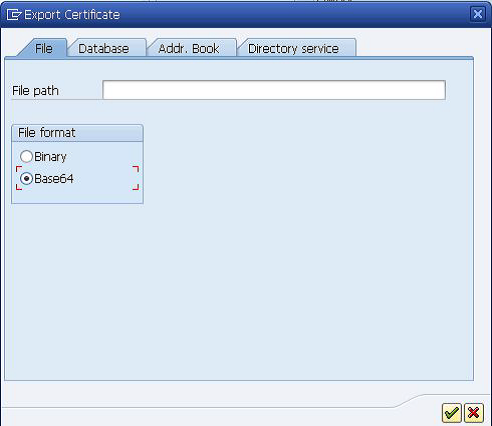
Task: Click the File path field label
Action: point(35,91)
